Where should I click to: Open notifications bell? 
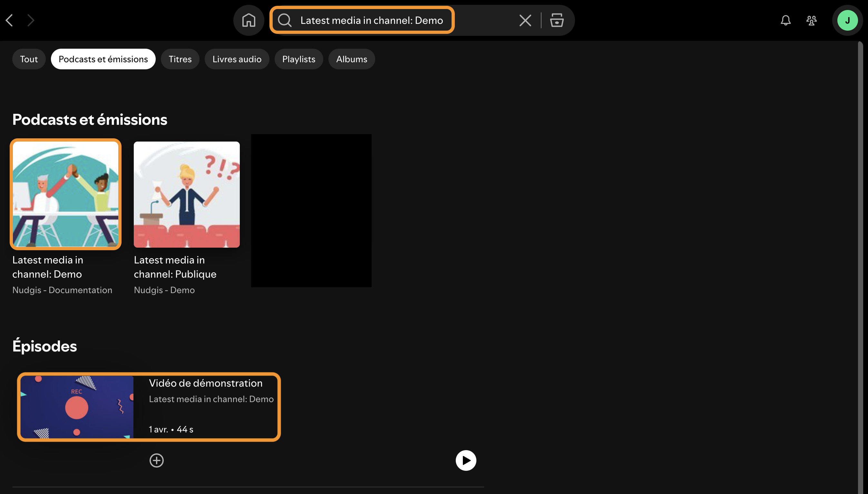pos(785,20)
